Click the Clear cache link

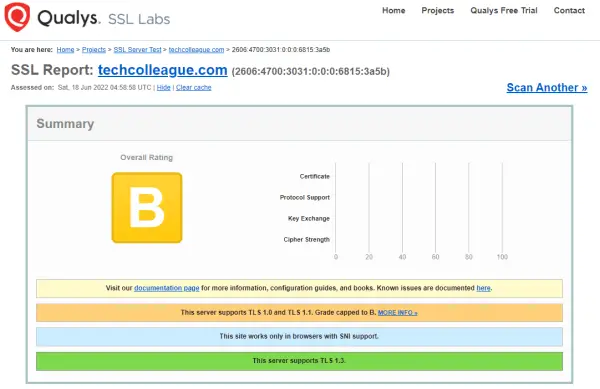(194, 88)
